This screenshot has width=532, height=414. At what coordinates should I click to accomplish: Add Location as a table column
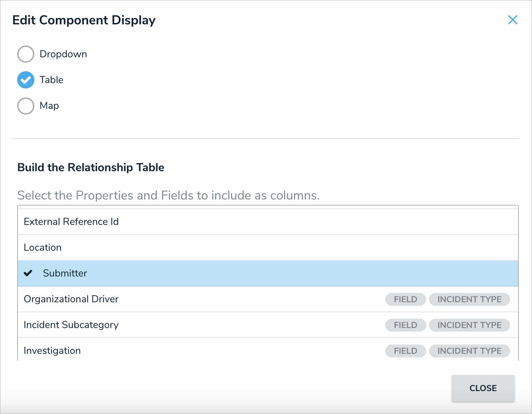point(43,247)
